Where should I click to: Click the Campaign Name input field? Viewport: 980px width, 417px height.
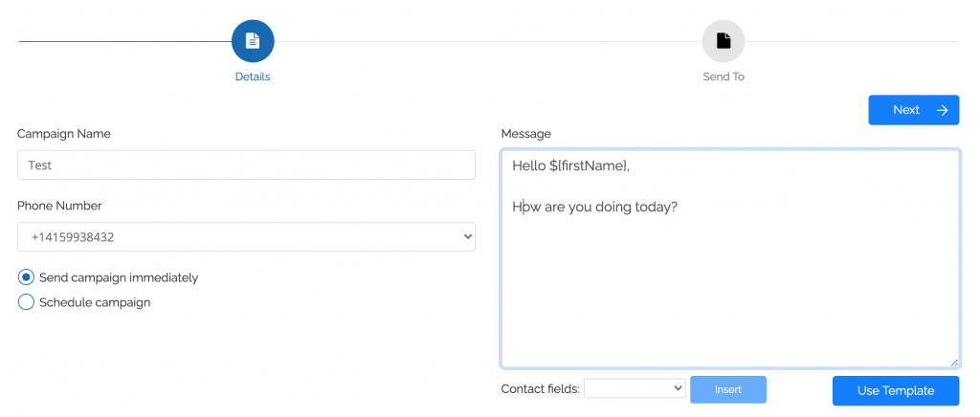click(246, 165)
